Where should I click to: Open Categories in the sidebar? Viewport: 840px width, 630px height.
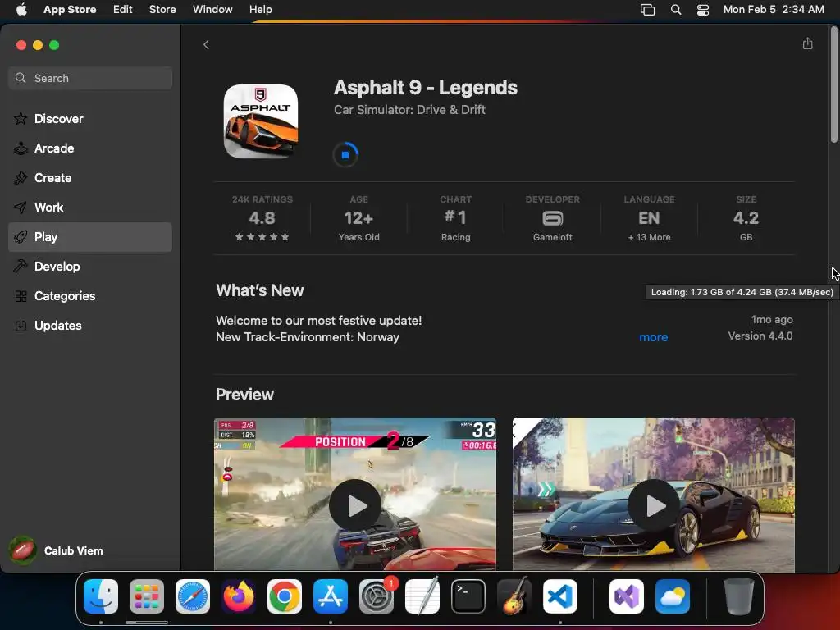coord(90,295)
